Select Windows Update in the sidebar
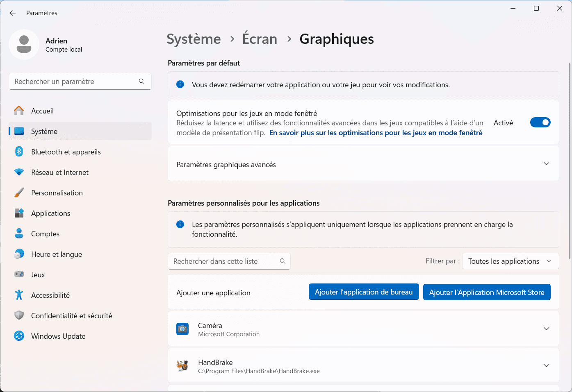Screen dimensions: 572x392 80,336
